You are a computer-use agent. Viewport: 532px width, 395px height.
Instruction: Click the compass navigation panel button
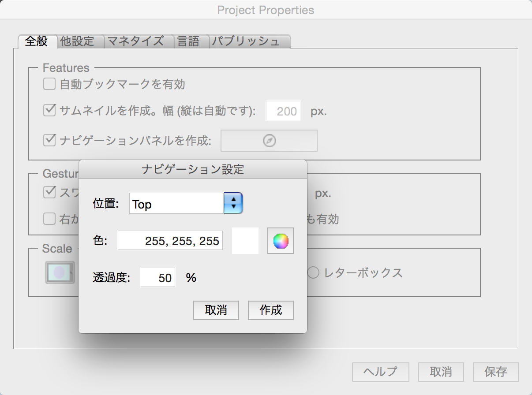269,141
